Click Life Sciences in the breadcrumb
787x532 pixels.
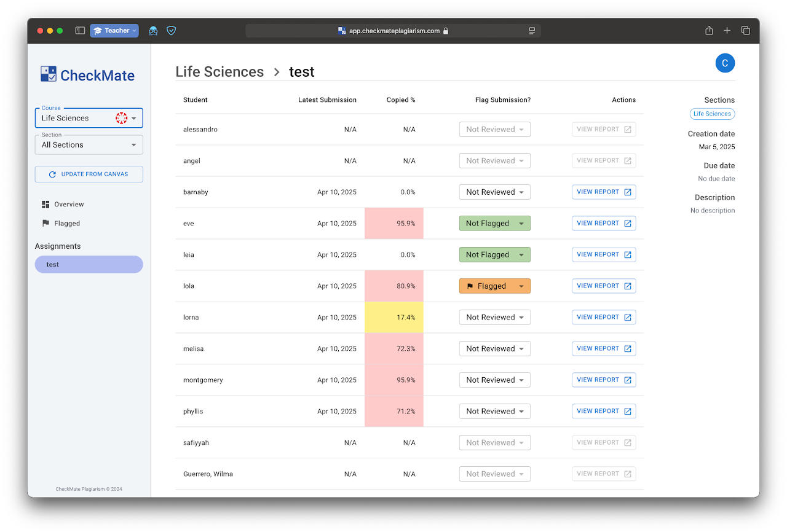point(219,72)
